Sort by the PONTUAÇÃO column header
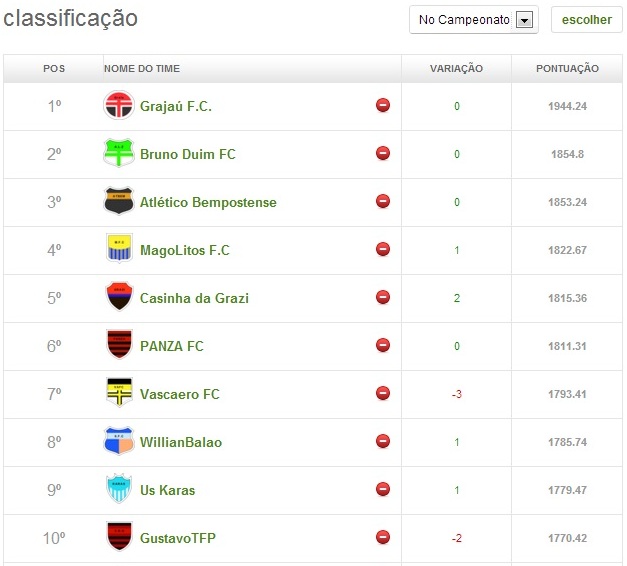This screenshot has width=627, height=566. tap(567, 69)
